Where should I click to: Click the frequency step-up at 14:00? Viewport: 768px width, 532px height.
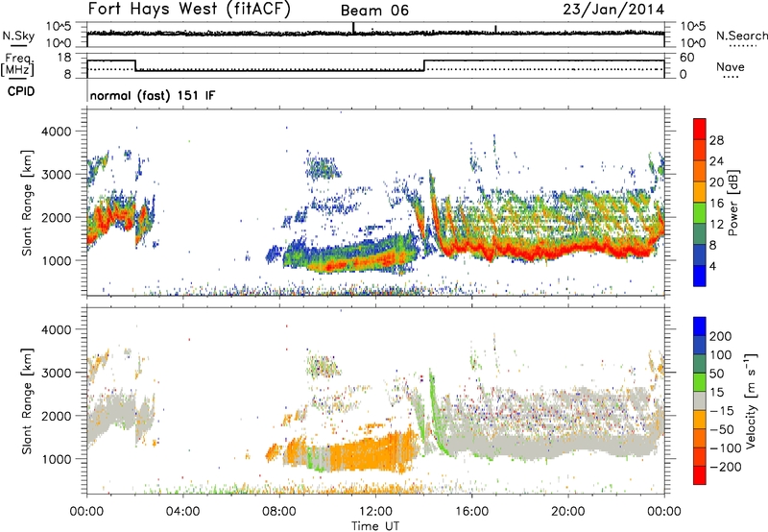(424, 65)
